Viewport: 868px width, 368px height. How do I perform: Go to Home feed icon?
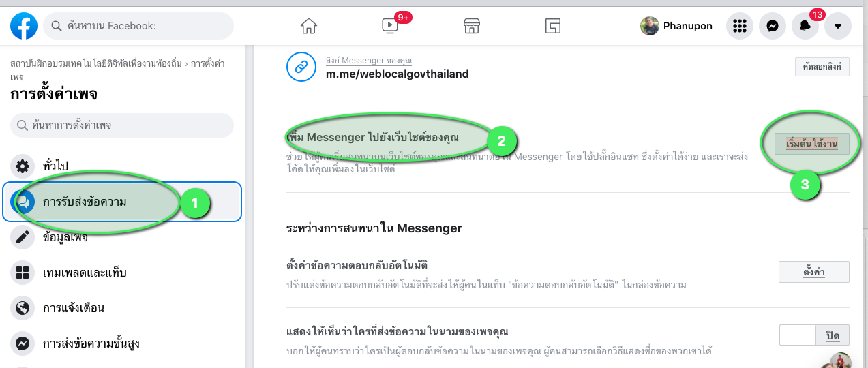tap(309, 26)
